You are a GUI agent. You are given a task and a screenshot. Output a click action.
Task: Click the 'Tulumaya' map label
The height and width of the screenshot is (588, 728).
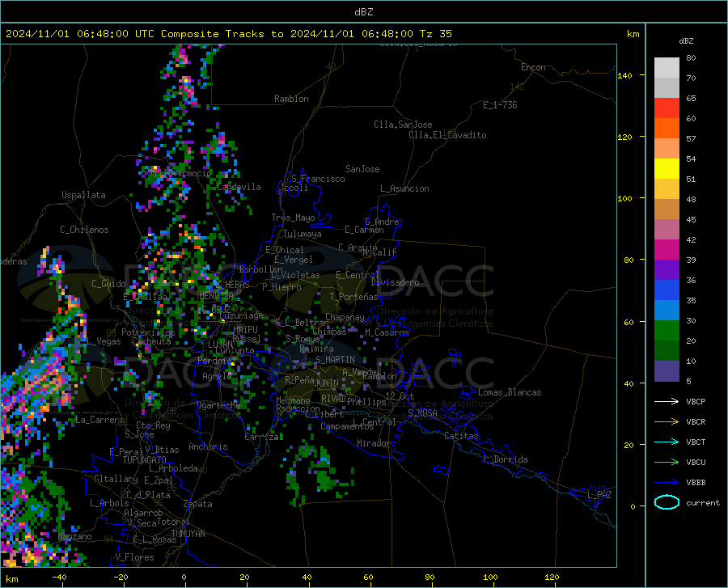tap(303, 234)
